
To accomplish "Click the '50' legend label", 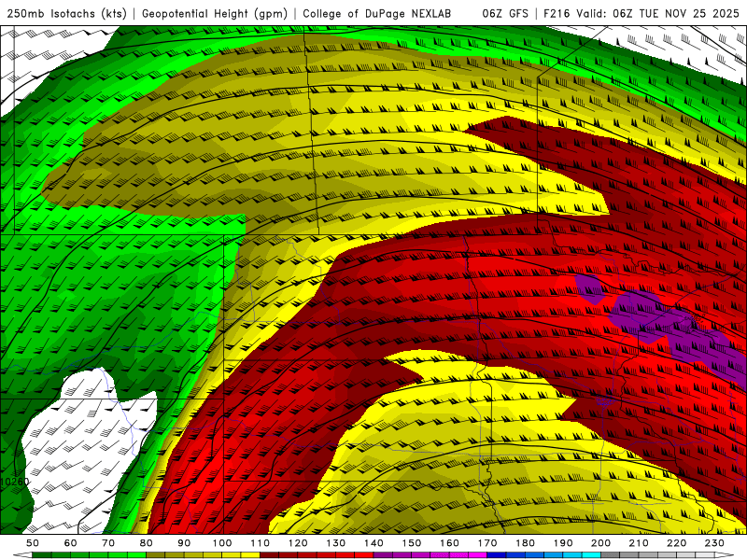I will (32, 543).
